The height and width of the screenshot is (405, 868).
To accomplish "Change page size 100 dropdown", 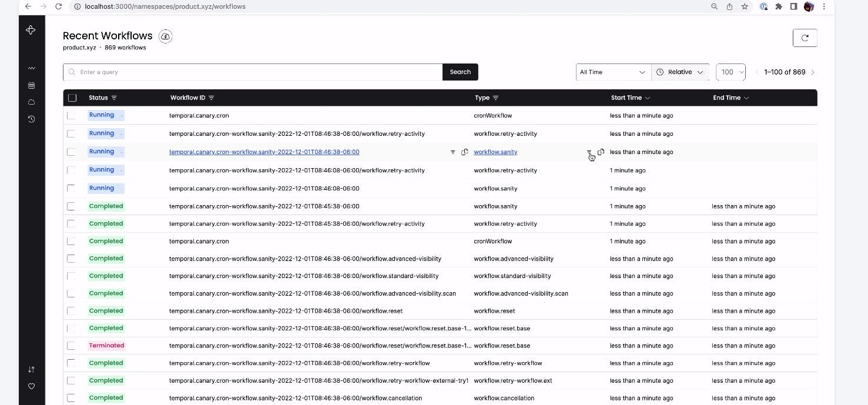I will coord(730,72).
